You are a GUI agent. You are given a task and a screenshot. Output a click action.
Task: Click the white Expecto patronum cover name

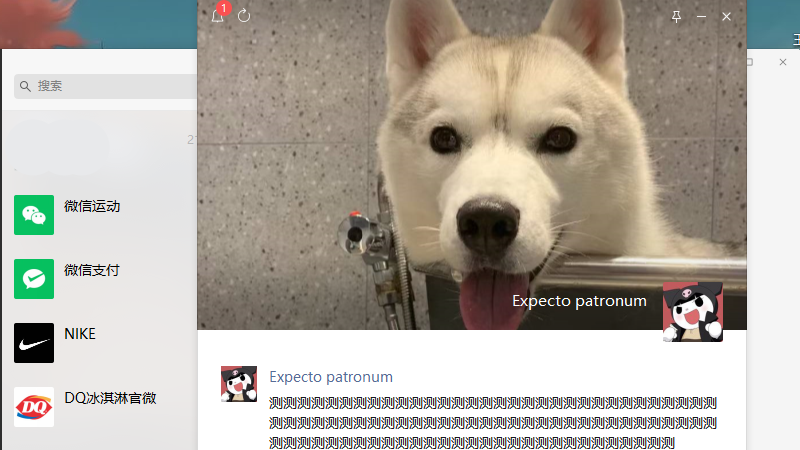(579, 301)
